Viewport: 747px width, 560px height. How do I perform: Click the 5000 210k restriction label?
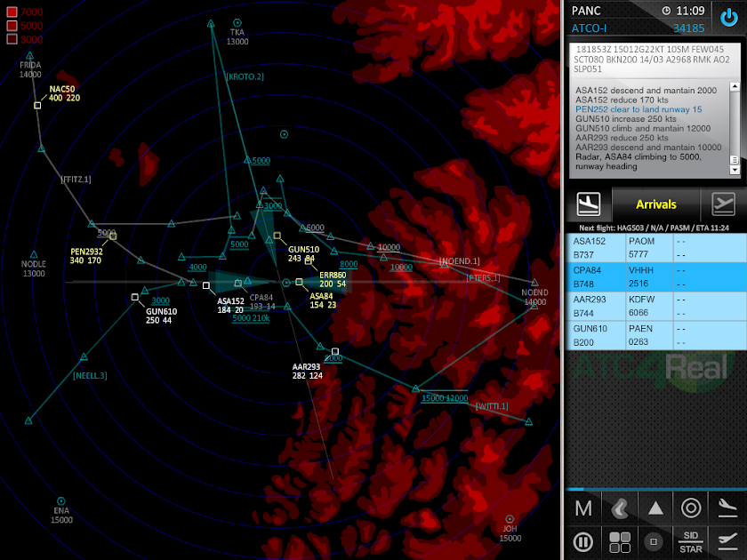click(251, 318)
